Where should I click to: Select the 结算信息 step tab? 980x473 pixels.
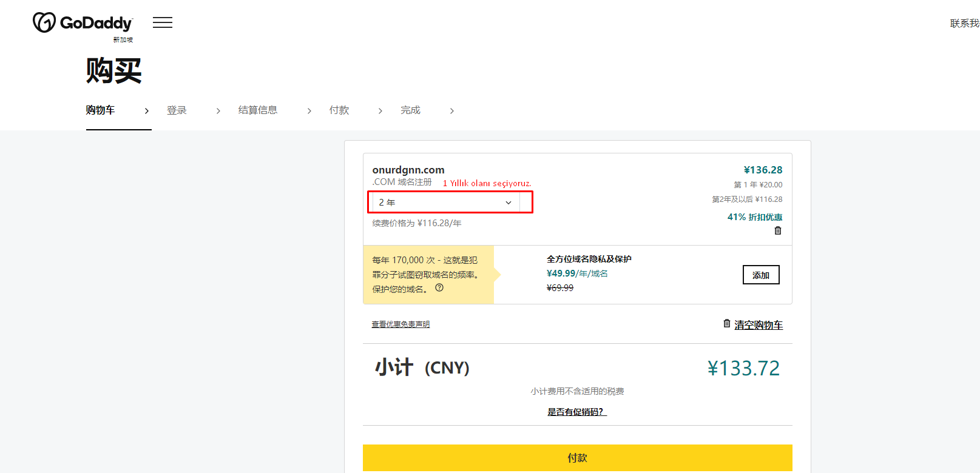(258, 110)
